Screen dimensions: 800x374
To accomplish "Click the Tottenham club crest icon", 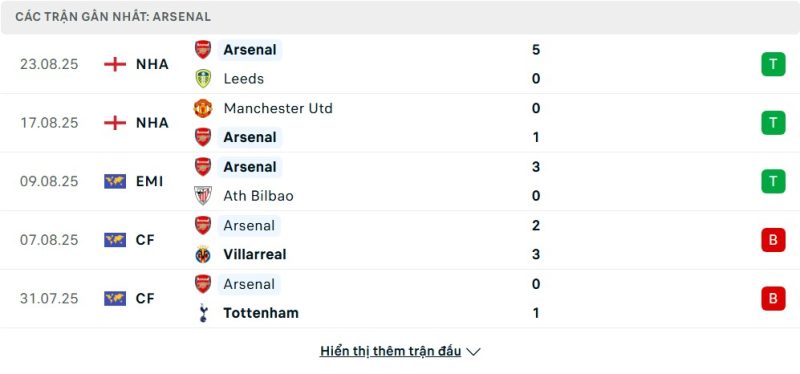I will tap(203, 313).
